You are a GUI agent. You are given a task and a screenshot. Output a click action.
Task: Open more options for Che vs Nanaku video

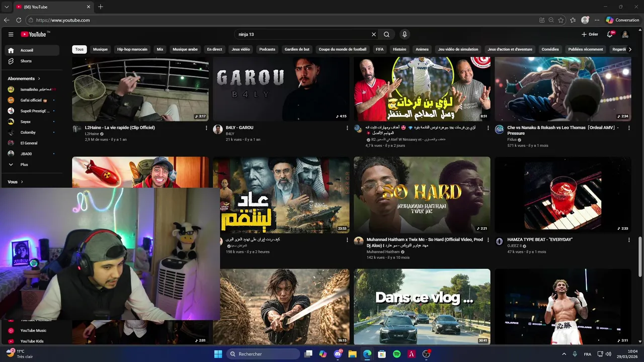click(x=629, y=128)
